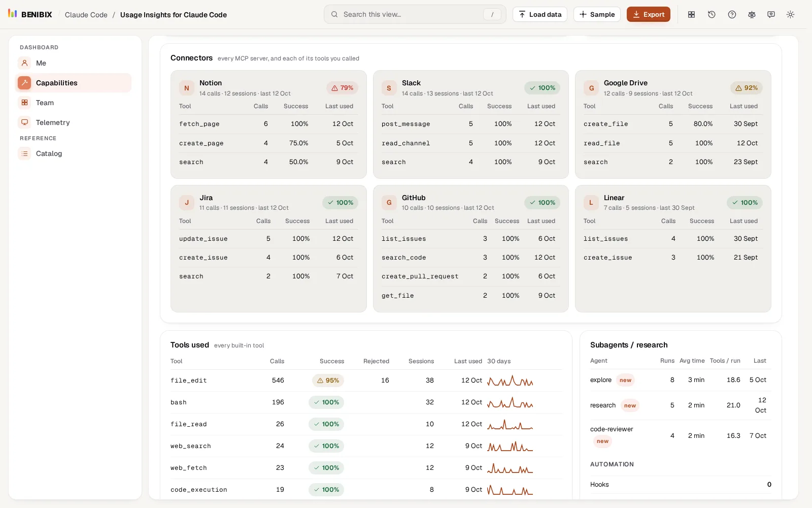Image resolution: width=812 pixels, height=508 pixels.
Task: Click the help question mark icon
Action: 732,15
